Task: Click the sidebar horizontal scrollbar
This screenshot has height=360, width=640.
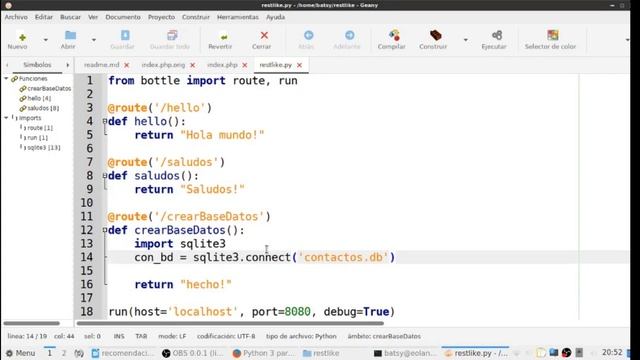Action: [x=31, y=323]
